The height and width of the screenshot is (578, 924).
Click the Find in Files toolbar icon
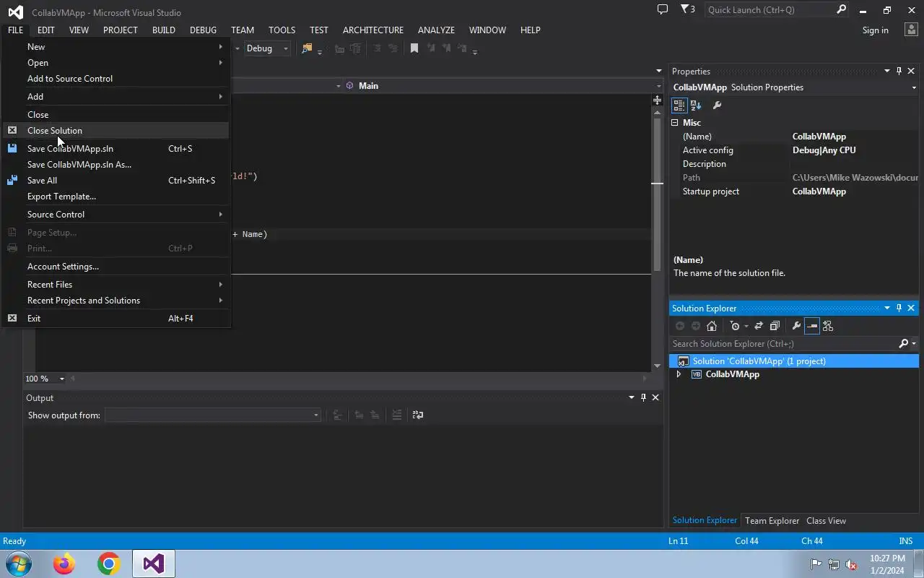(x=307, y=48)
